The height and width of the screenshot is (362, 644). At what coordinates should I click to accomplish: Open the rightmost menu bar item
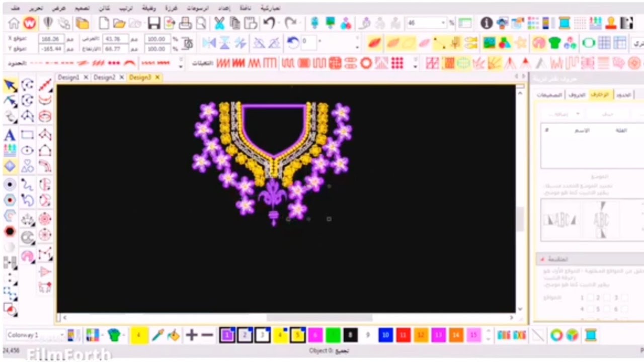(271, 9)
